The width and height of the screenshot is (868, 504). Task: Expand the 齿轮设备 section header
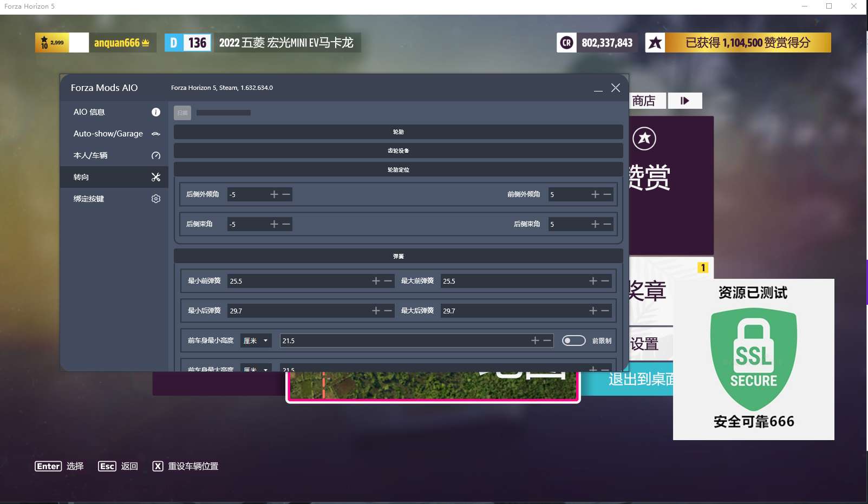(398, 151)
